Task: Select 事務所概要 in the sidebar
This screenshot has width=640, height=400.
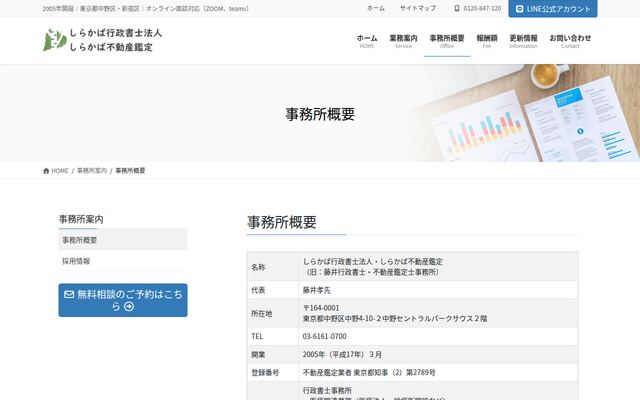Action: click(123, 240)
